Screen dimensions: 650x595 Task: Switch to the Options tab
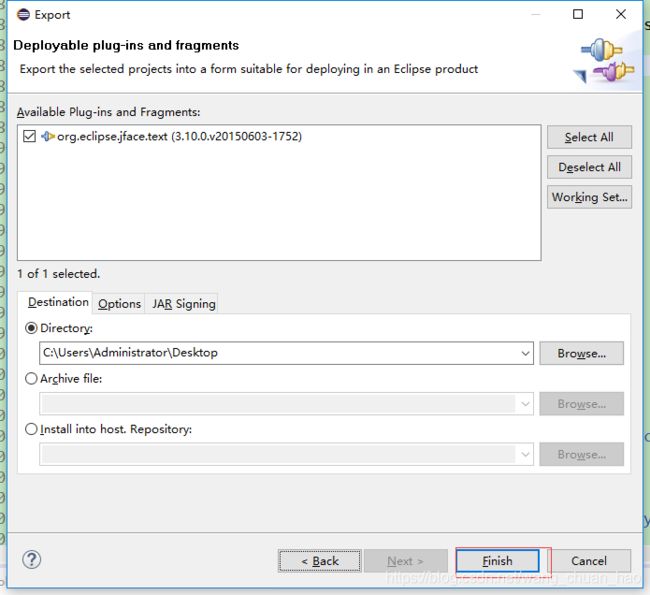coord(119,304)
